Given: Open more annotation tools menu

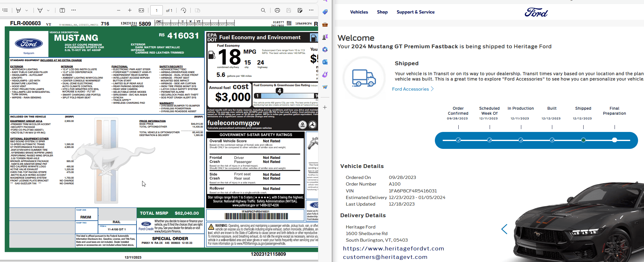Looking at the screenshot, I should coord(74,10).
